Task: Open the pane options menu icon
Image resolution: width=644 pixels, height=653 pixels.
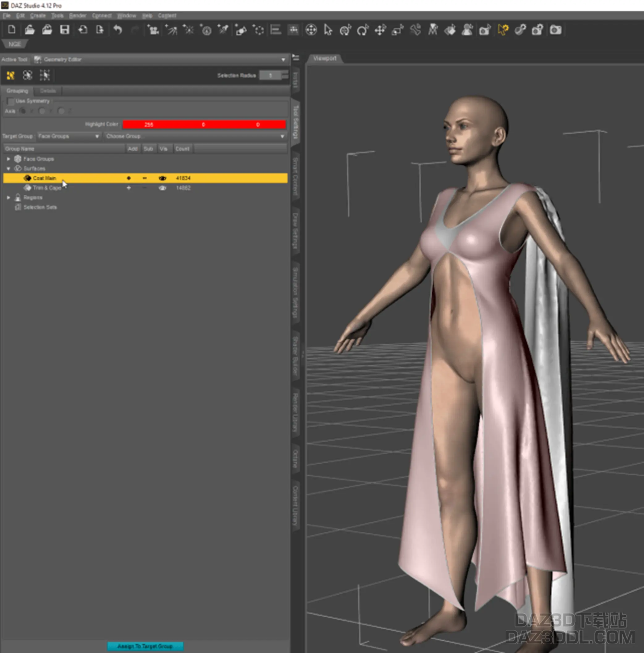Action: (296, 58)
